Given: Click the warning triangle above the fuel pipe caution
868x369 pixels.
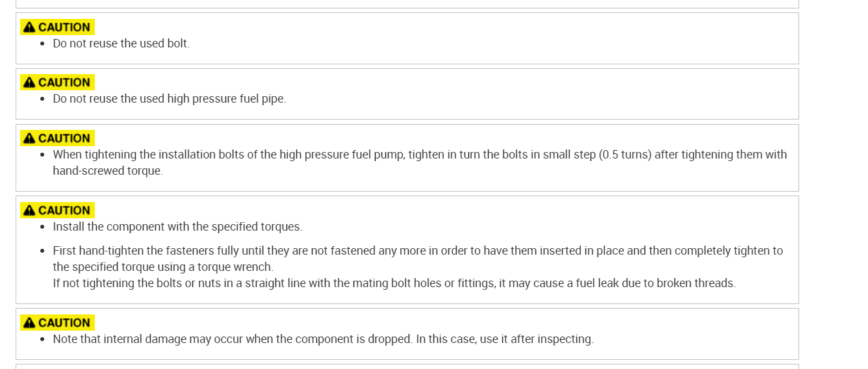Looking at the screenshot, I should (x=29, y=83).
